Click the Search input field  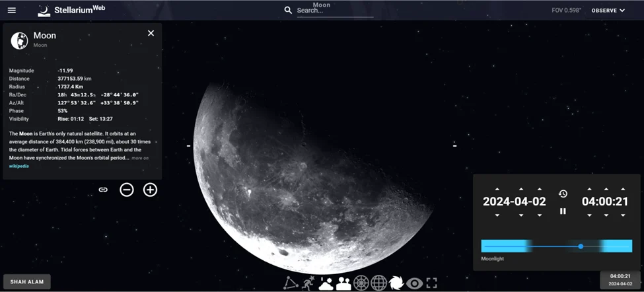click(x=335, y=11)
